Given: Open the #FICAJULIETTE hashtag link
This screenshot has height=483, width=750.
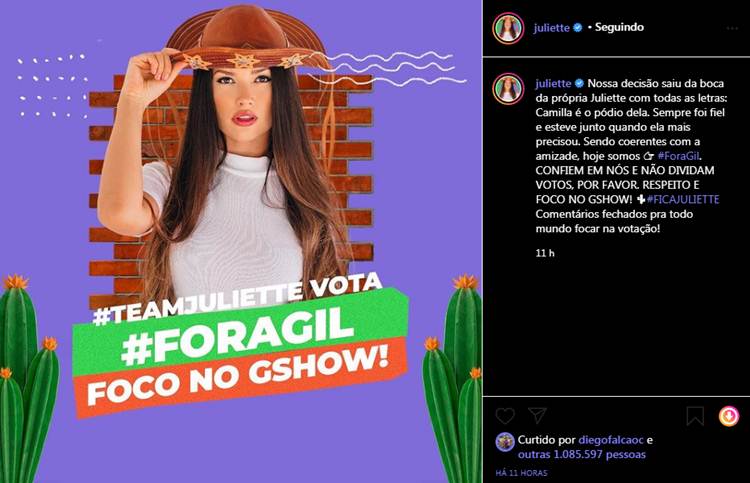Looking at the screenshot, I should [x=683, y=199].
